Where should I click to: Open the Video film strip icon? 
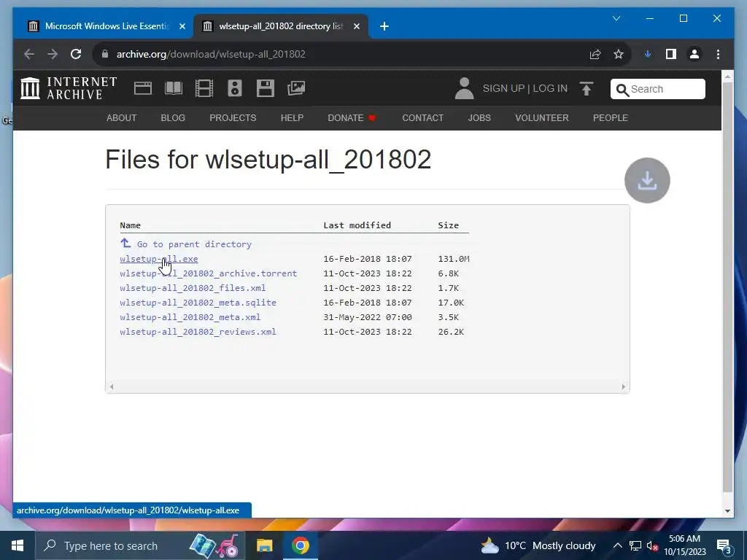204,88
